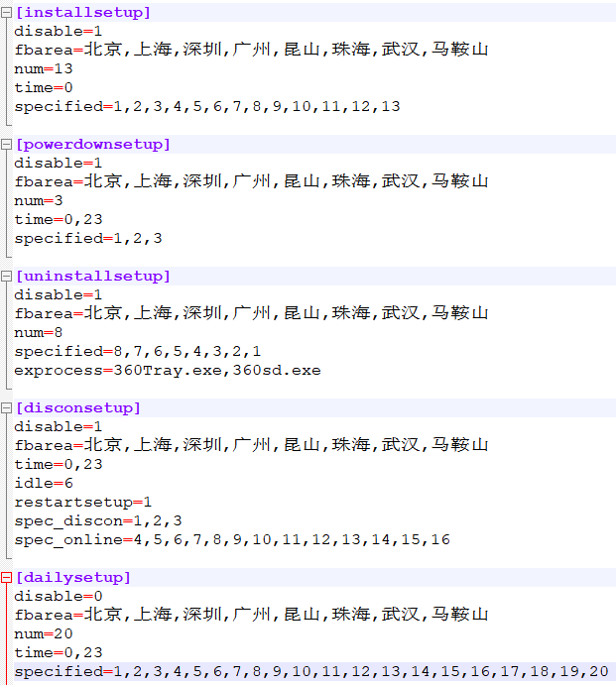Image resolution: width=616 pixels, height=685 pixels.
Task: Place cursor on disable=1 under installsetup
Action: pos(59,32)
